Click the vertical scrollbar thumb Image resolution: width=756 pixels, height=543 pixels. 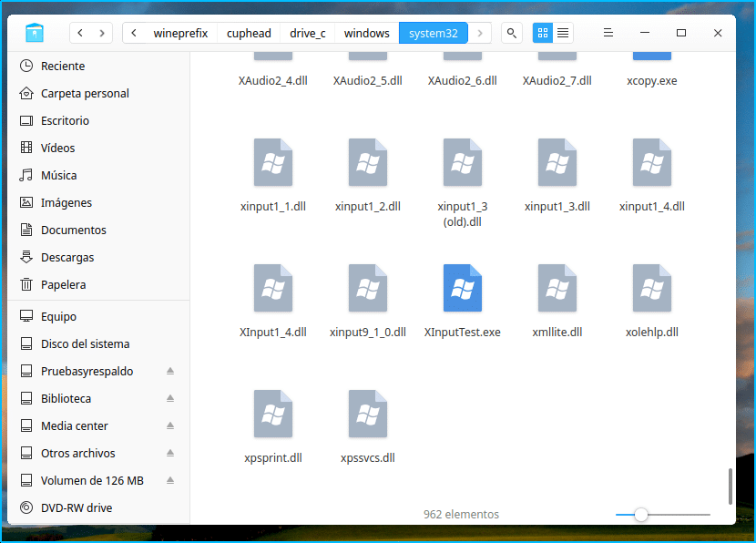coord(730,487)
